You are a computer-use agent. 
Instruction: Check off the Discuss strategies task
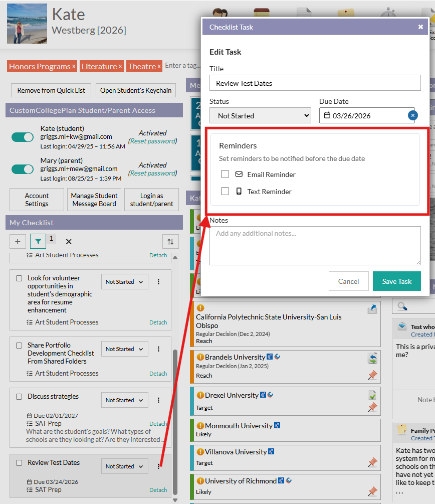(x=19, y=397)
